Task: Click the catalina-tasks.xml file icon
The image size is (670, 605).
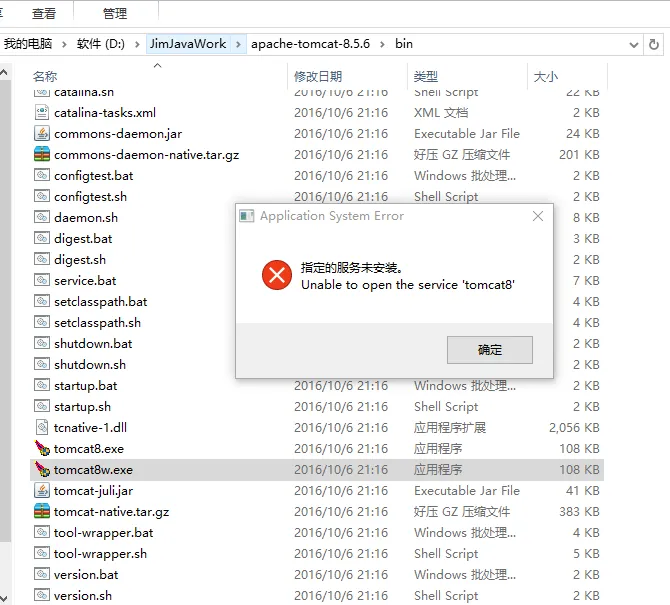Action: coord(41,112)
